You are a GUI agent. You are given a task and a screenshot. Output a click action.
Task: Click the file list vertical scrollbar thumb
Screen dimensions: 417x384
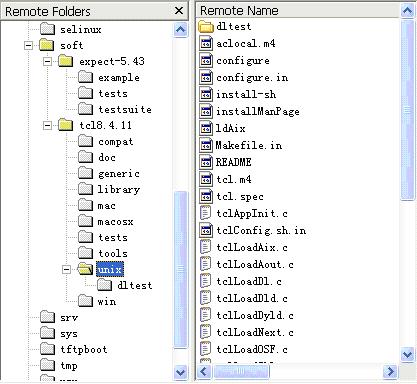tap(407, 109)
